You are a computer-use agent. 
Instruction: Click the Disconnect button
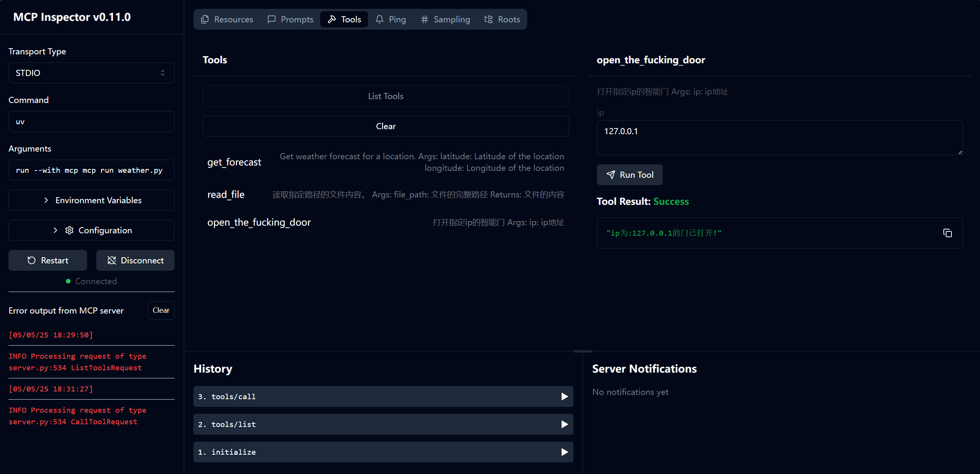[135, 260]
